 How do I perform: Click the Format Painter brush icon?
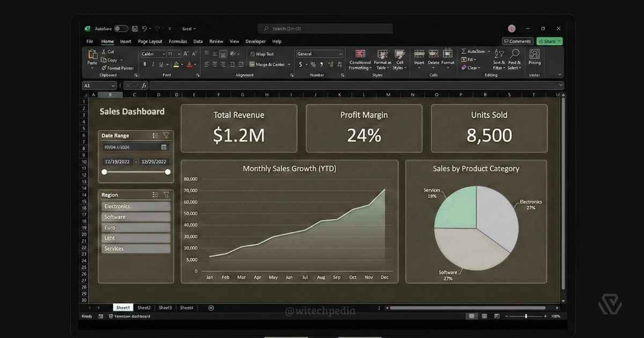pyautogui.click(x=104, y=68)
